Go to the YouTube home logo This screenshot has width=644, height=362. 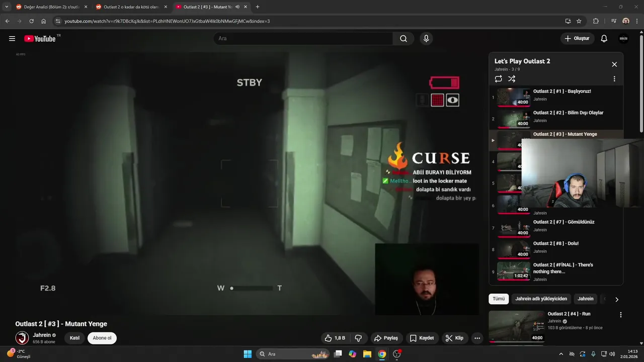[x=40, y=39]
